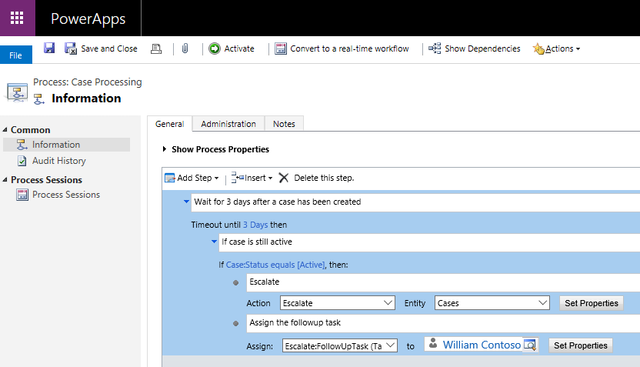Click the wait step description field
The width and height of the screenshot is (640, 367).
[x=416, y=202]
